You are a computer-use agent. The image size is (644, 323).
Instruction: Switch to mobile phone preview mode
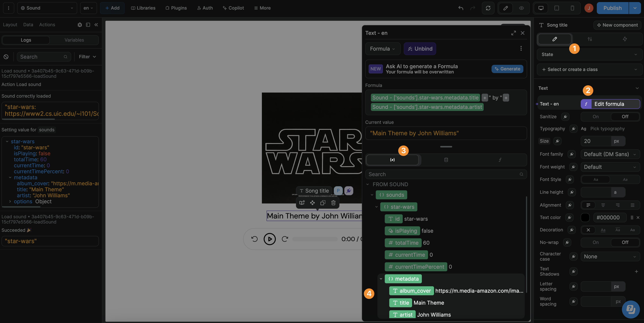(x=572, y=8)
